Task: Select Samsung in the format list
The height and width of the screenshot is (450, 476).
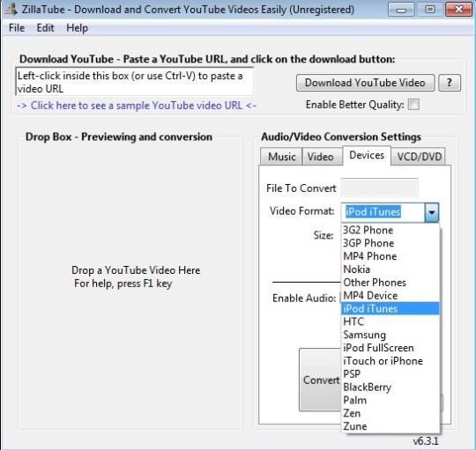Action: (390, 335)
